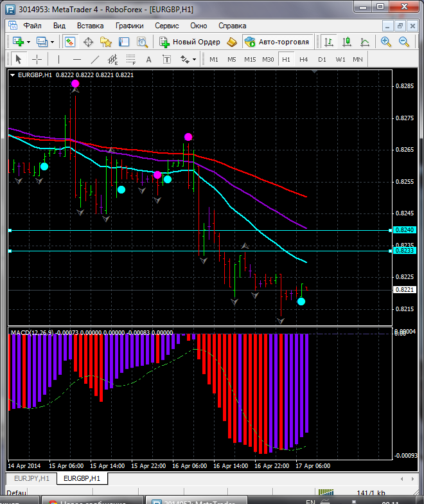The image size is (424, 504).
Task: Switch chart to line chart mode
Action: pos(365,42)
